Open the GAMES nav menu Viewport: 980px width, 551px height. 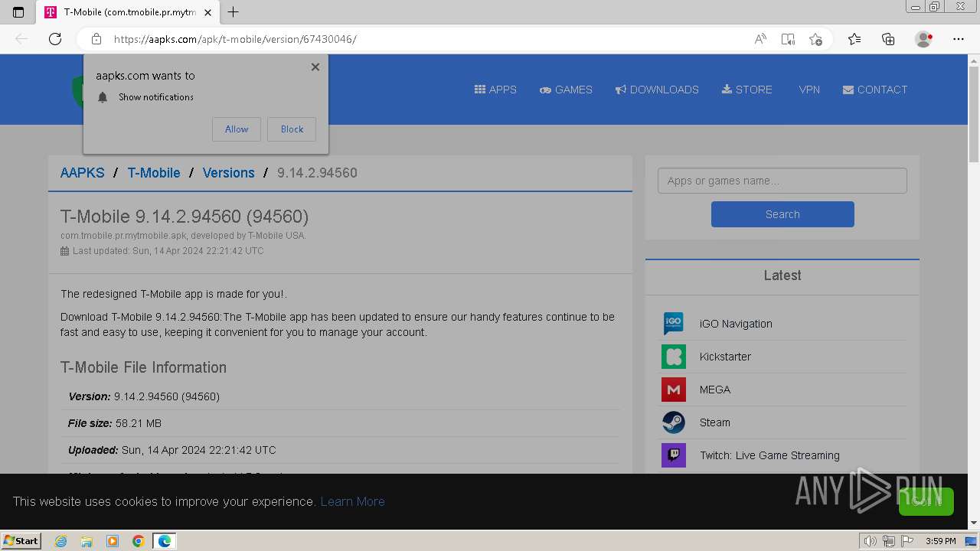pos(566,90)
